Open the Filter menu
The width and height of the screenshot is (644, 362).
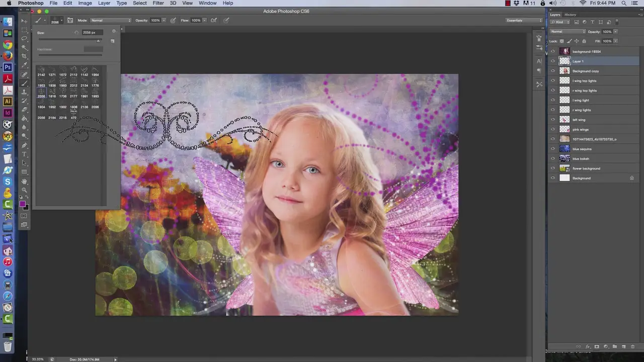(158, 3)
